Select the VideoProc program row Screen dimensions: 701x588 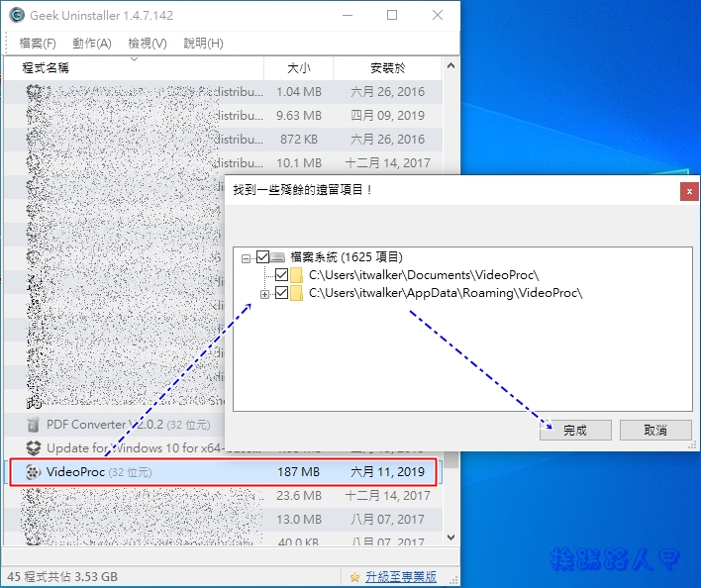[x=223, y=472]
